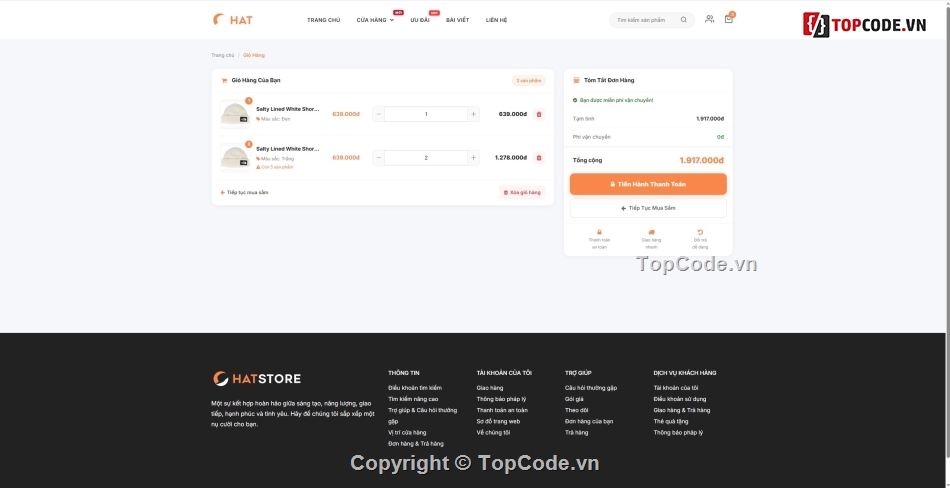Click footer link Điều khoản sử dụng
The height and width of the screenshot is (488, 950).
pyautogui.click(x=680, y=399)
